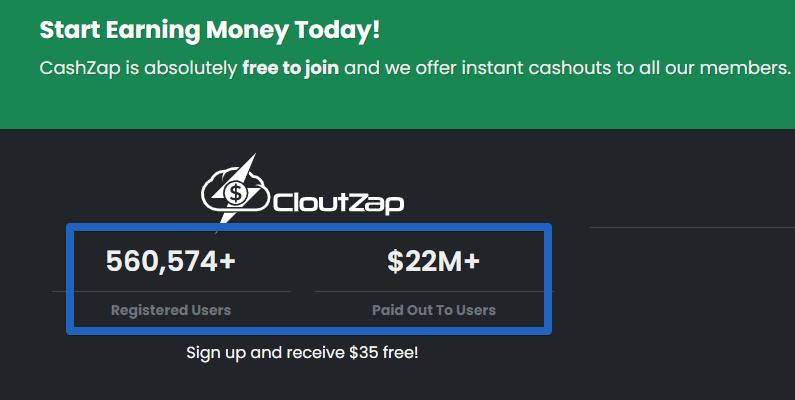Click the Paid Out To Users label

pos(434,310)
